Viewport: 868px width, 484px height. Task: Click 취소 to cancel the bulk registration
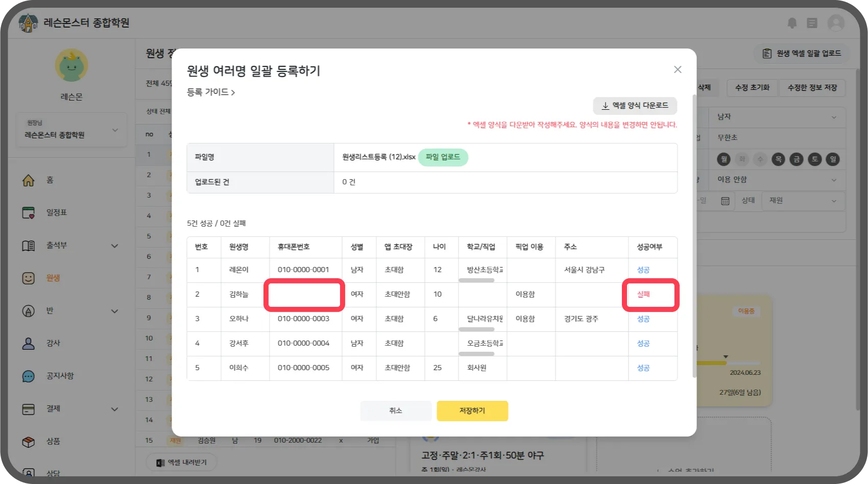point(396,411)
